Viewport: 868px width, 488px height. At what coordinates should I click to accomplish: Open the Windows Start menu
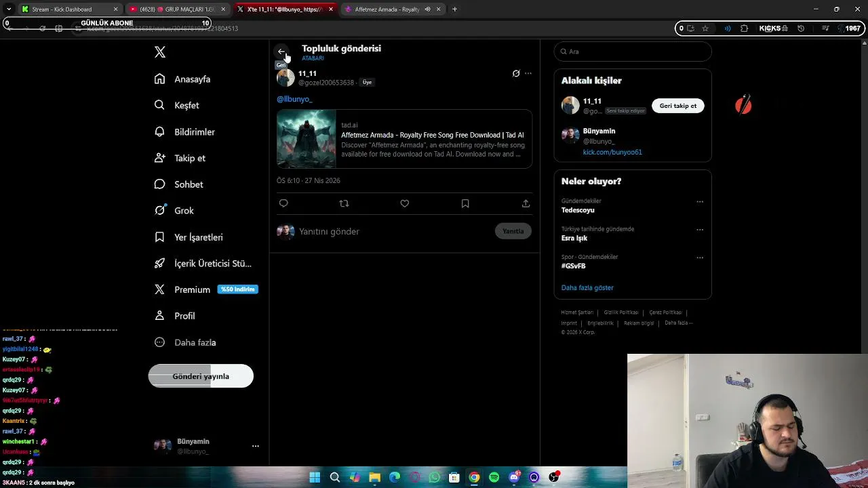pos(315,477)
